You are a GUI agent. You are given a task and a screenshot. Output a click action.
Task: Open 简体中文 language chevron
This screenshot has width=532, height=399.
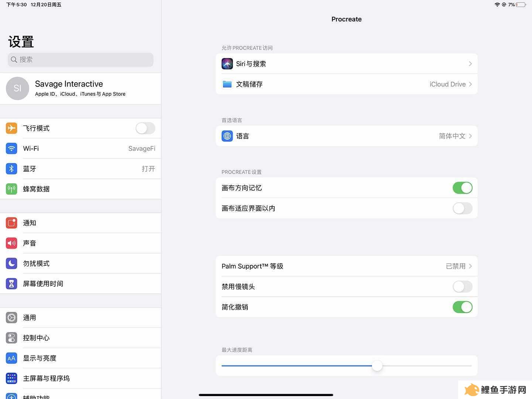click(470, 136)
